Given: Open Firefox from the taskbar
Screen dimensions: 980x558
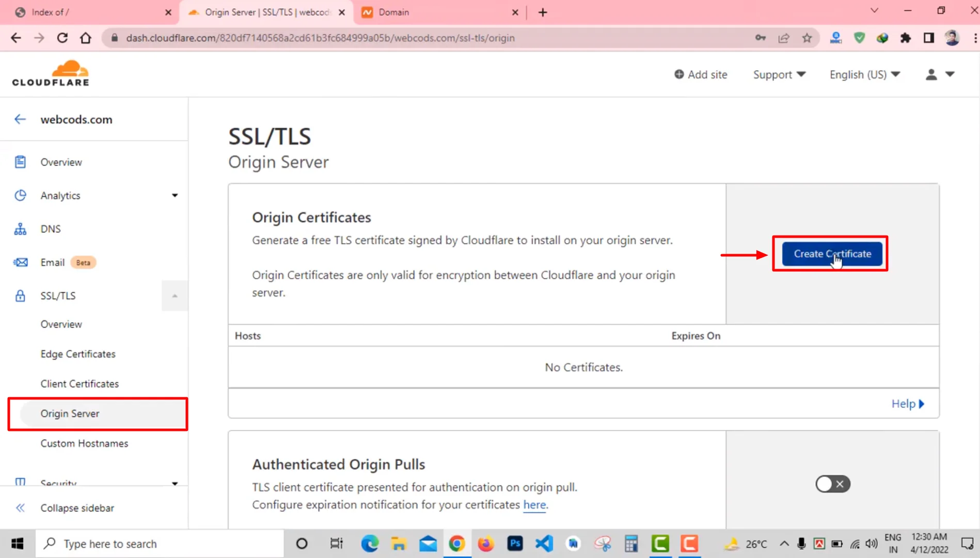Looking at the screenshot, I should click(485, 544).
